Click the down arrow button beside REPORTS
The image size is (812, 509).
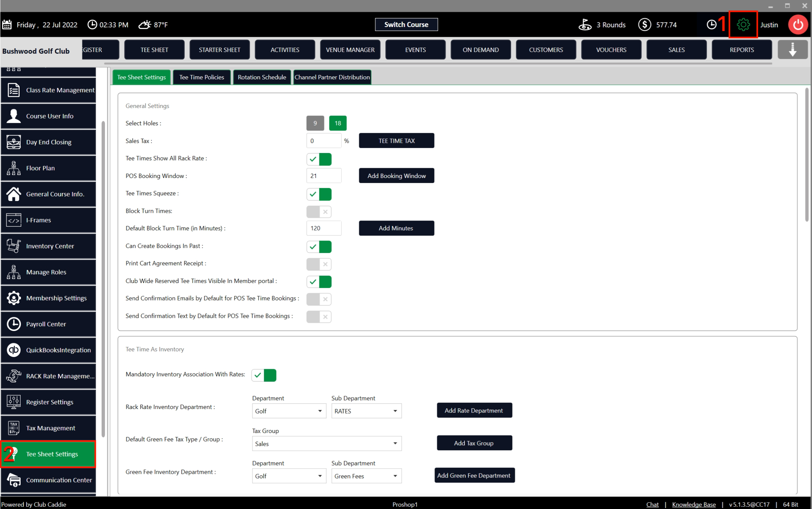792,50
